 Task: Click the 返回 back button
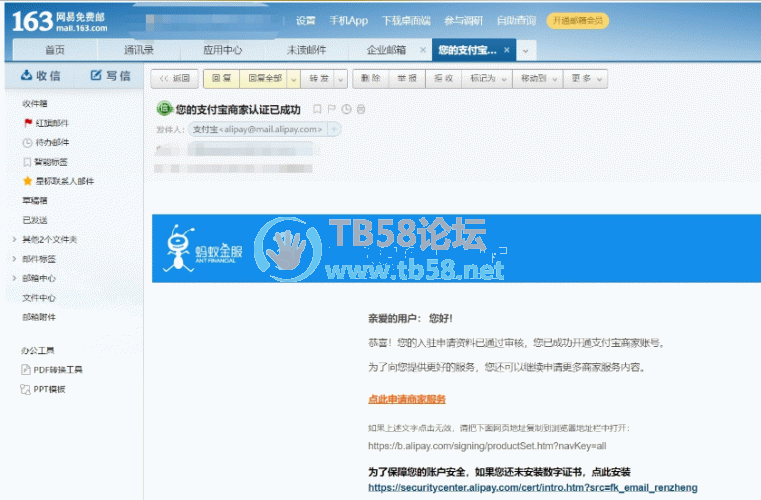175,79
